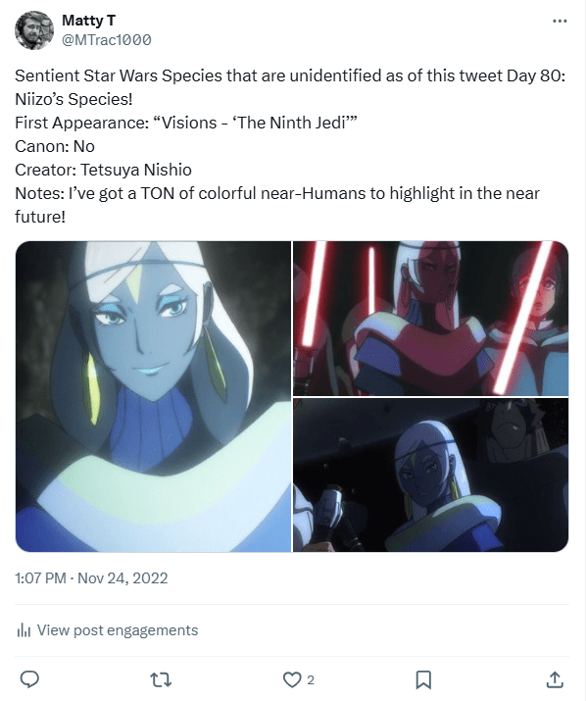Like the tweet with heart icon
Image resolution: width=588 pixels, height=701 pixels.
(x=292, y=680)
